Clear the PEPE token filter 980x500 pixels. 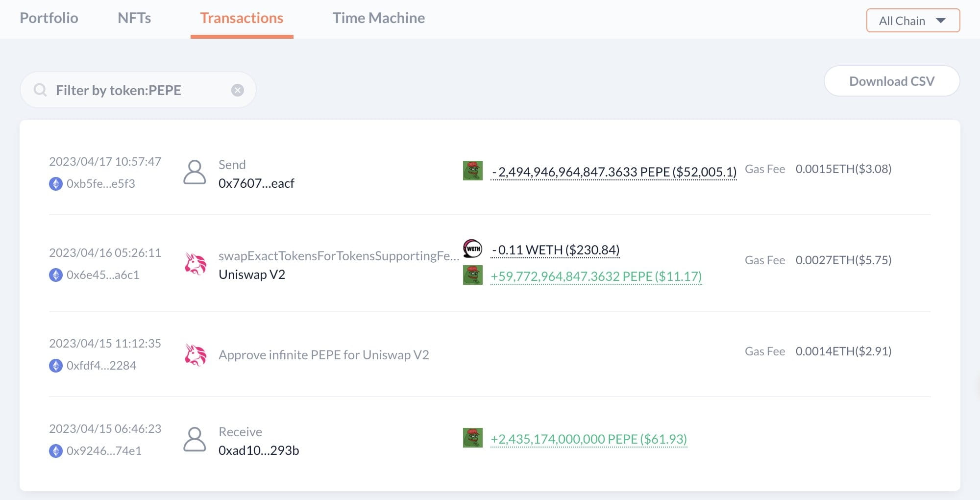point(238,90)
